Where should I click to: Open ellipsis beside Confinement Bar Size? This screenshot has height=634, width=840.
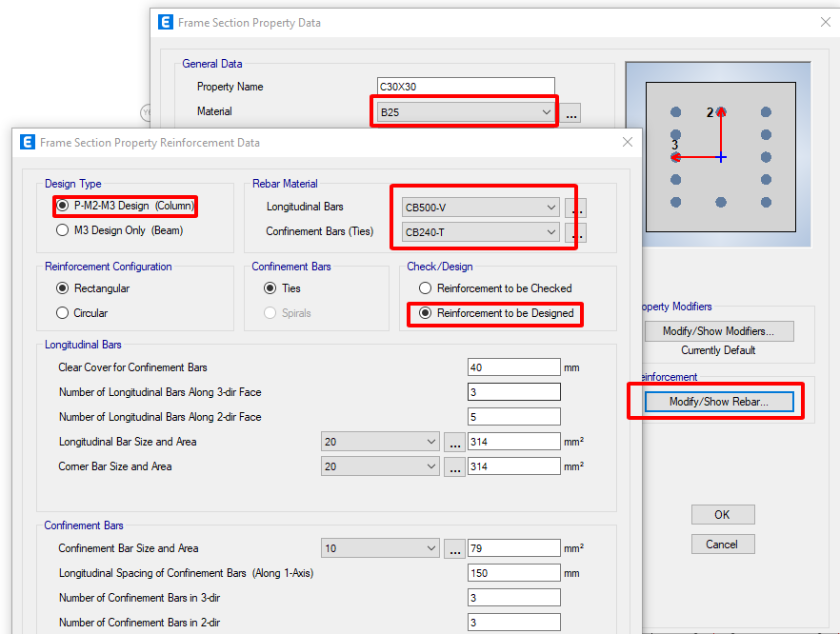coord(454,548)
